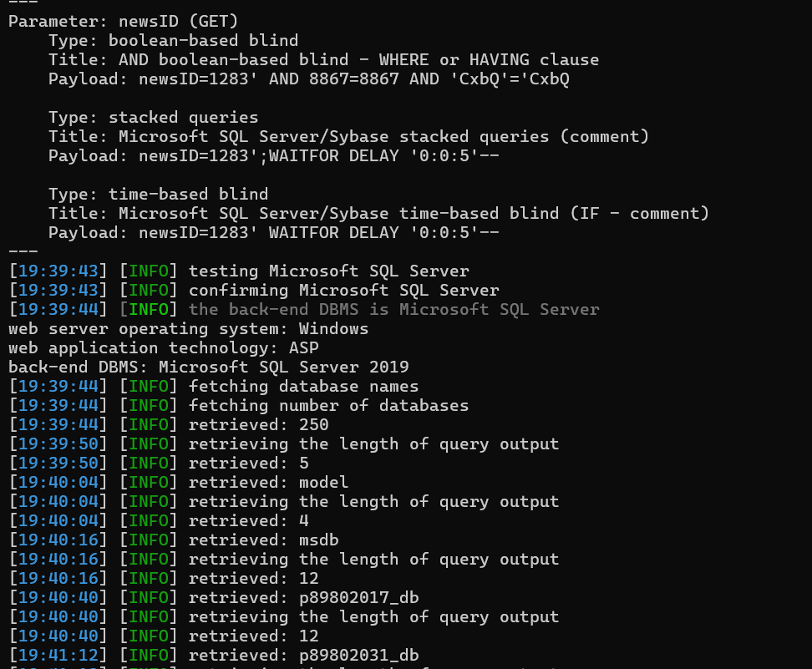
Task: Click 'retrieved: 12' entry timestamped 19:40:40
Action: click(254, 636)
